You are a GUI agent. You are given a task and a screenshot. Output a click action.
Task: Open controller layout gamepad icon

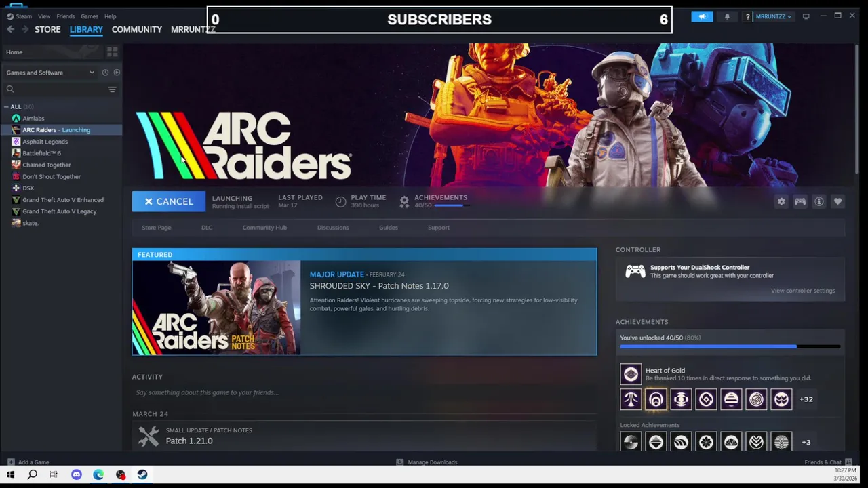point(800,201)
